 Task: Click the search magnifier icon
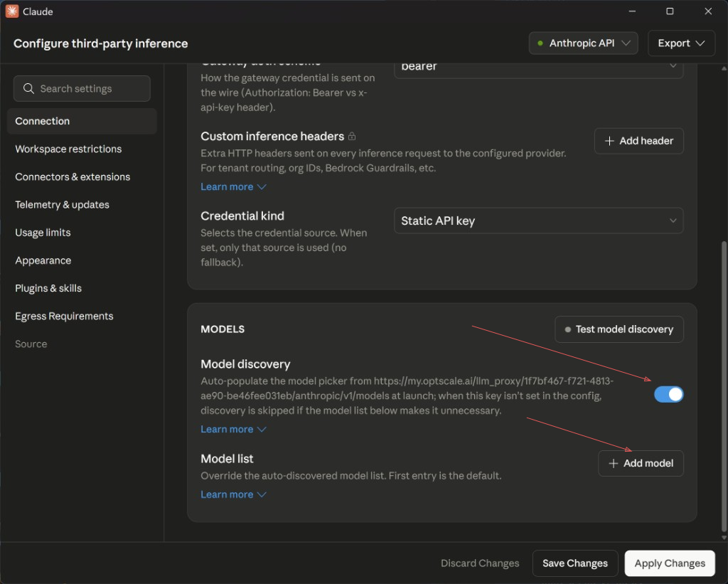(28, 88)
